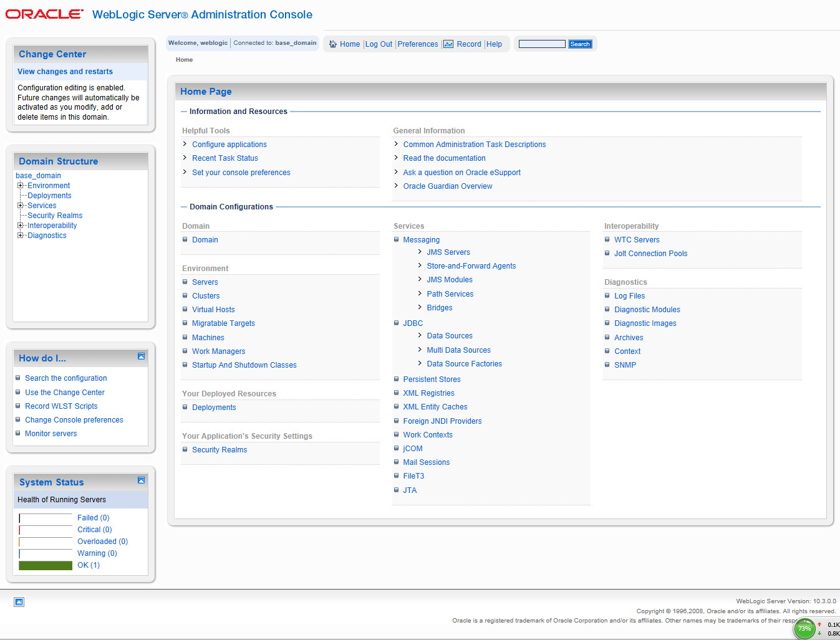
Task: Click the Home house icon in toolbar
Action: click(x=333, y=44)
